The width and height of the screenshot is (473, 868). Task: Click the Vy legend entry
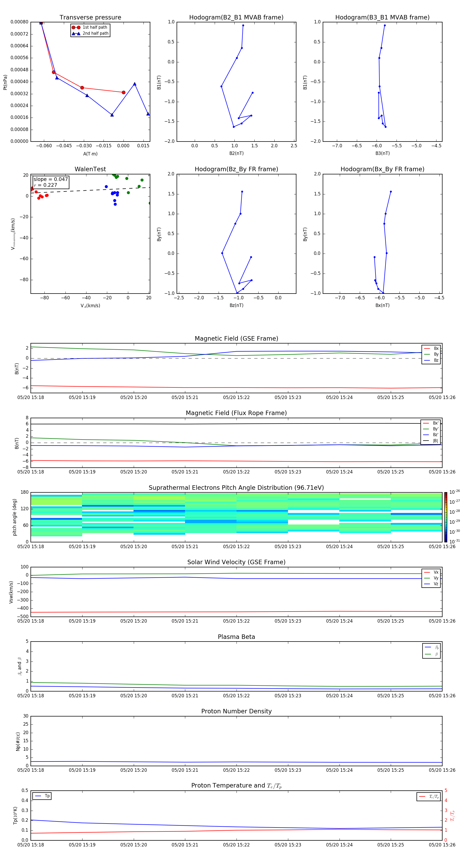(431, 578)
